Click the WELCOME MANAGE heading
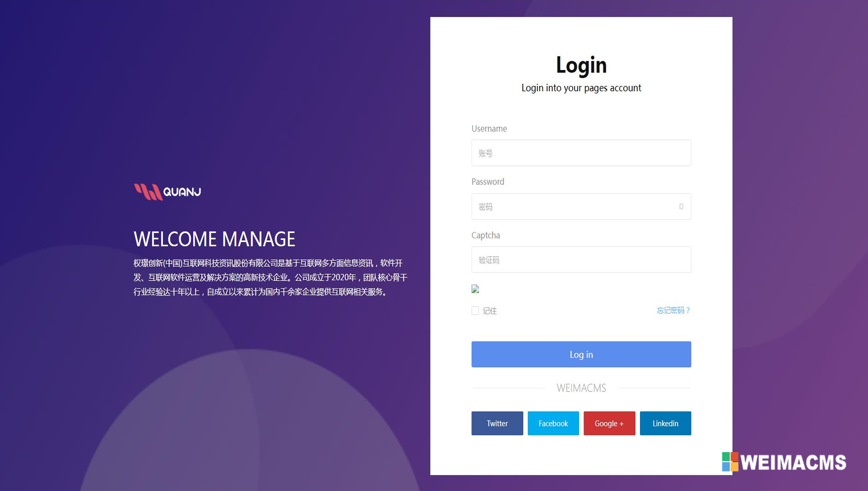Image resolution: width=868 pixels, height=491 pixels. [214, 239]
